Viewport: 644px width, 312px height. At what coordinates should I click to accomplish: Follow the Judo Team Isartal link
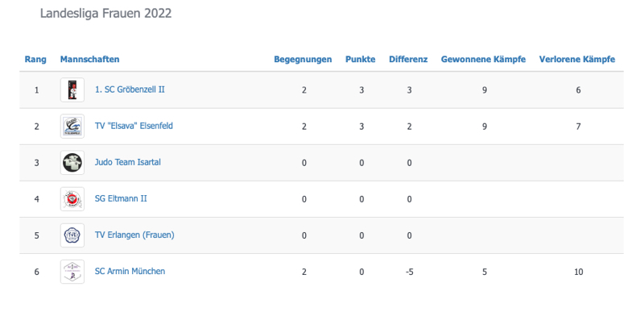point(128,162)
